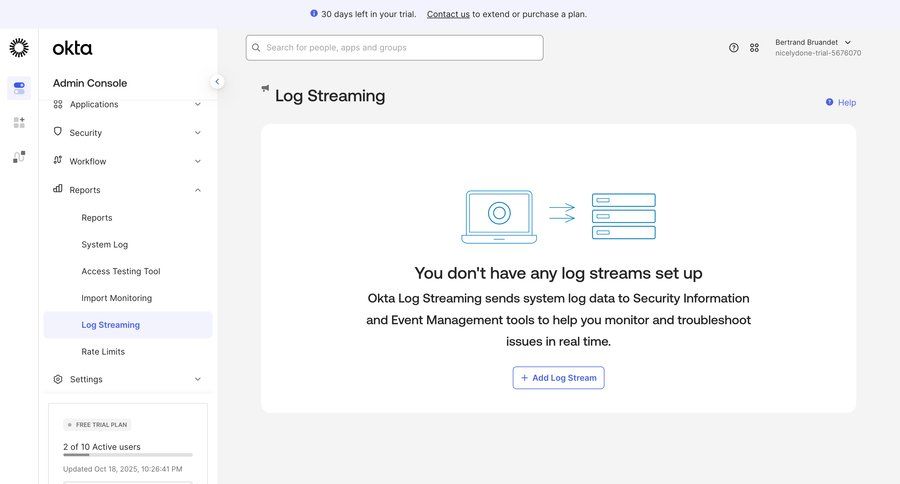The width and height of the screenshot is (900, 484).
Task: Collapse the Reports menu chevron
Action: pos(197,190)
